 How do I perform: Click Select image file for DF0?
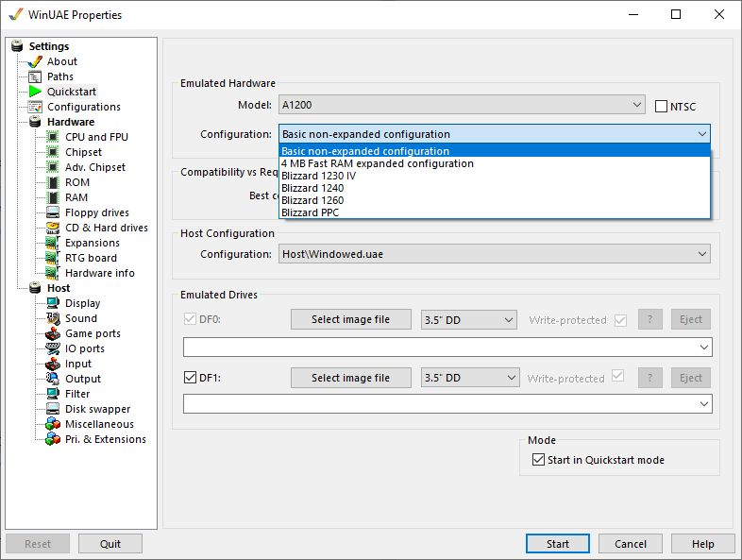tap(350, 319)
